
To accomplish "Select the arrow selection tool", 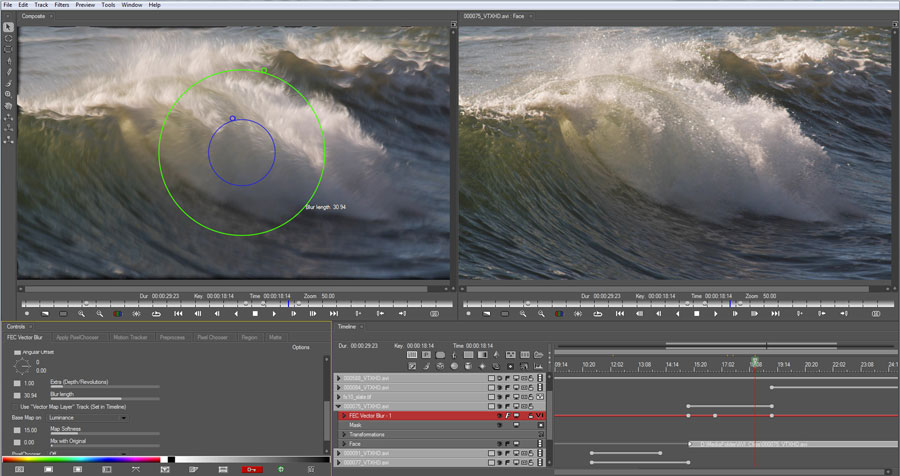I will coord(9,28).
